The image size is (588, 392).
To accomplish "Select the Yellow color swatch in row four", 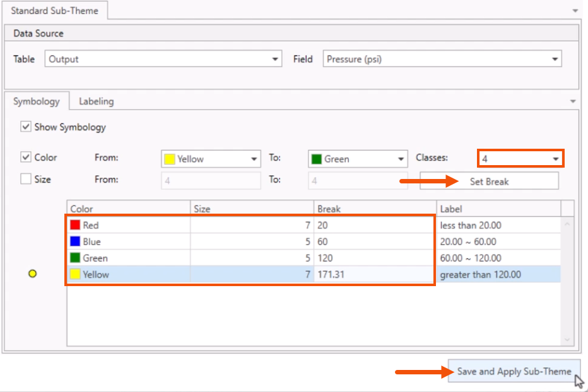I will coord(76,274).
